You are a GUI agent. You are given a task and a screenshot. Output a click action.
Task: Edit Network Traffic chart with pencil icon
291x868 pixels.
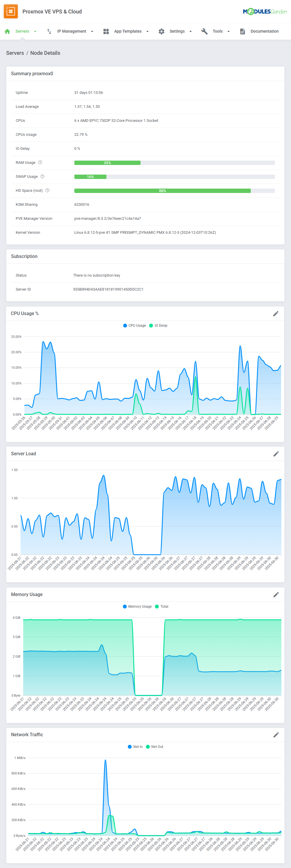tap(276, 735)
